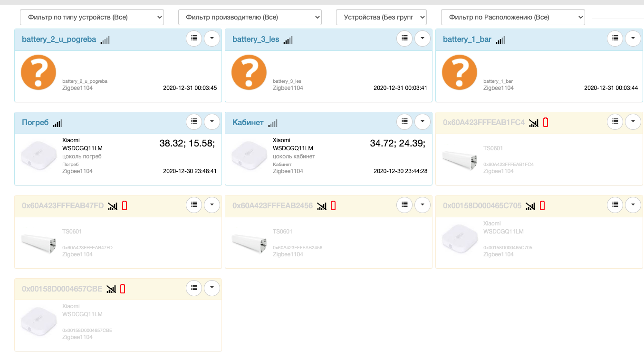Open the manufacturer filter dropdown

pyautogui.click(x=250, y=17)
